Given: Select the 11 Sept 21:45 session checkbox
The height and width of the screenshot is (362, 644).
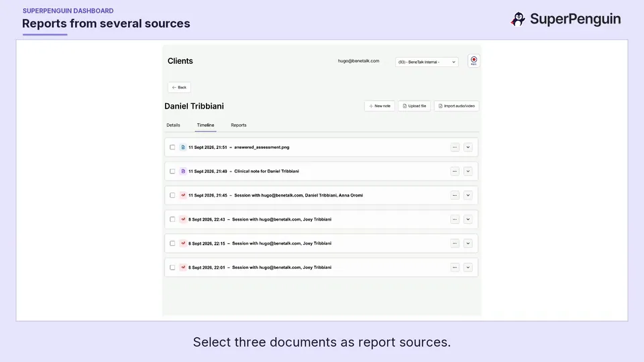Looking at the screenshot, I should coord(172,195).
